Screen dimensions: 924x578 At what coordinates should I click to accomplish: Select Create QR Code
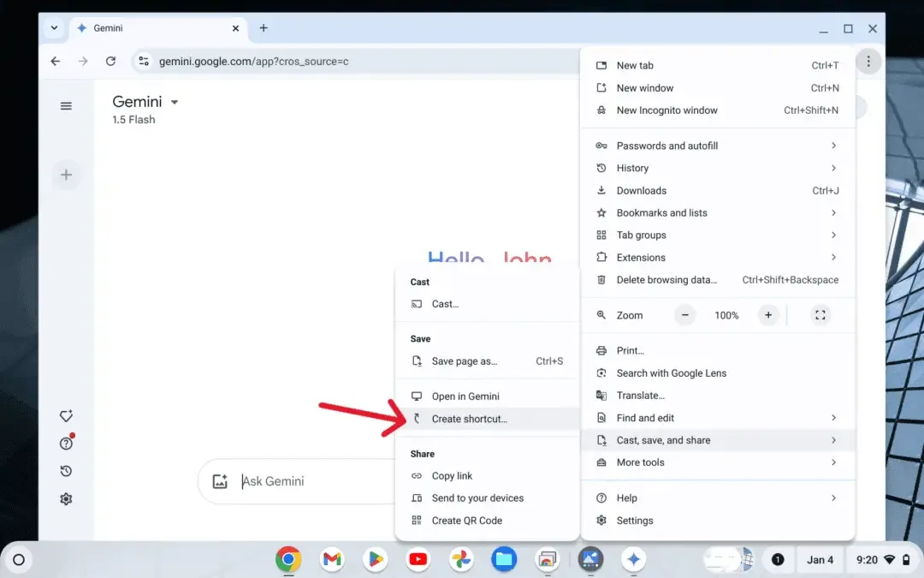(488, 521)
